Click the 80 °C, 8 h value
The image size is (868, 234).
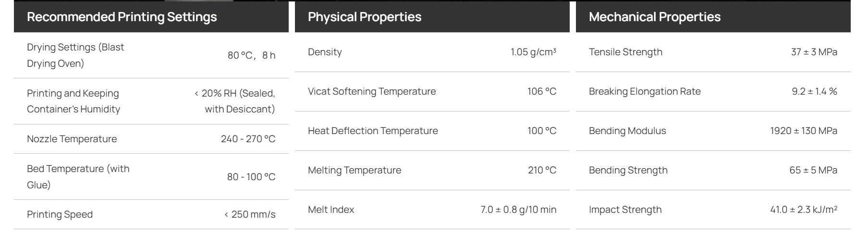pyautogui.click(x=251, y=55)
